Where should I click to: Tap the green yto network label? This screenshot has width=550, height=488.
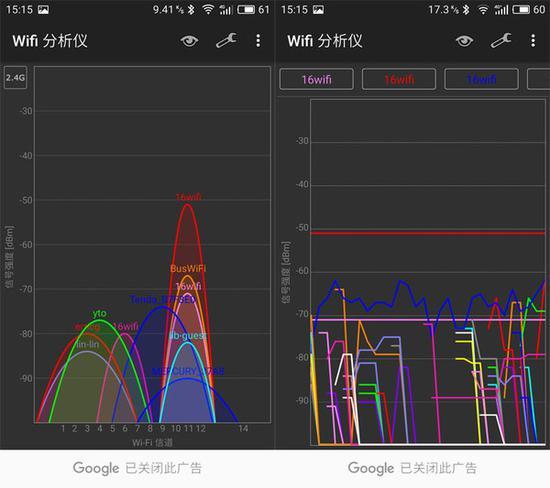coord(100,313)
